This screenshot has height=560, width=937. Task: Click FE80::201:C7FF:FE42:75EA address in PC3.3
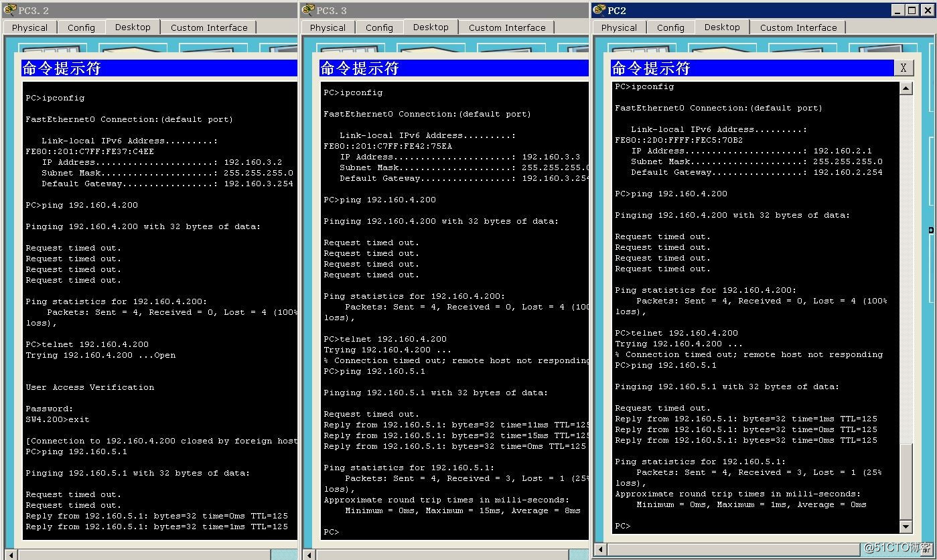388,146
